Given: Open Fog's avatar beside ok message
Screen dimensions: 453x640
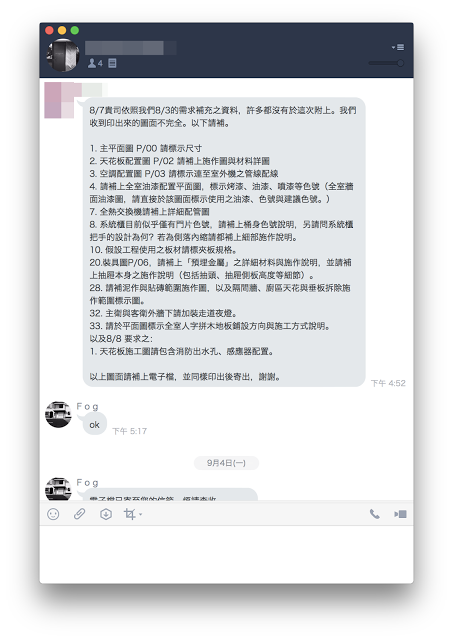Looking at the screenshot, I should click(x=58, y=414).
